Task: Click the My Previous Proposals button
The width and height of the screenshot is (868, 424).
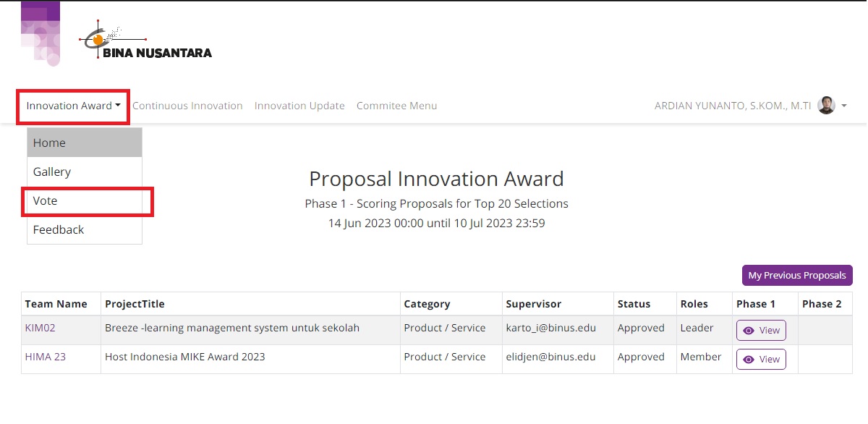Action: point(797,275)
